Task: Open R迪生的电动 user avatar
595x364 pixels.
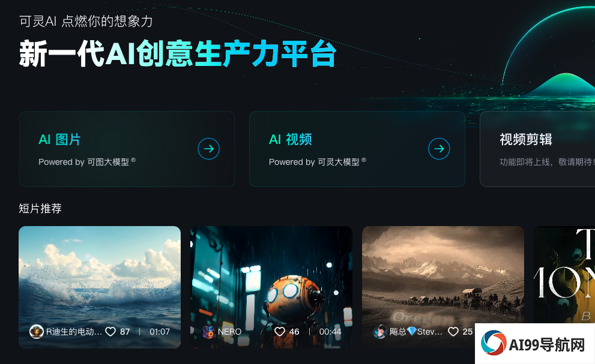Action: [x=37, y=332]
